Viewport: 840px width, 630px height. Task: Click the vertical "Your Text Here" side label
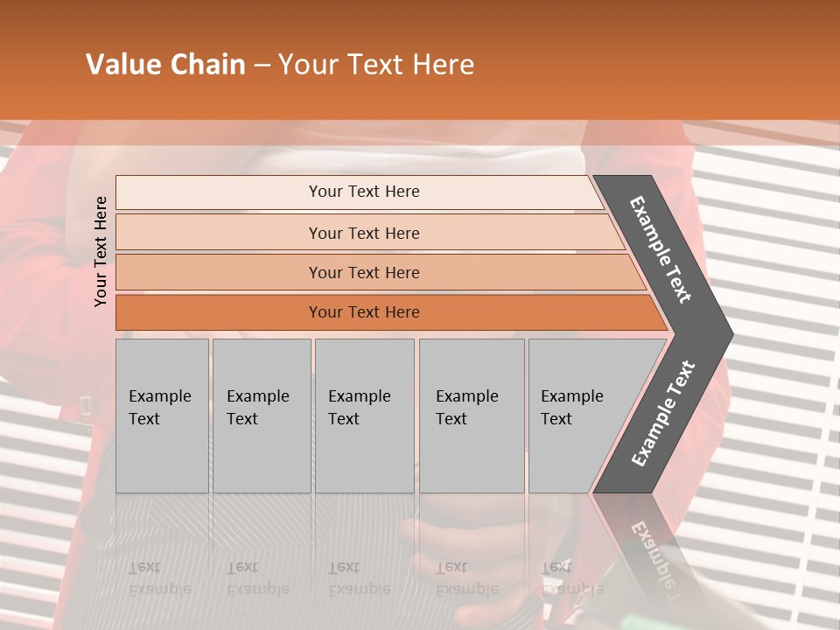(x=101, y=251)
